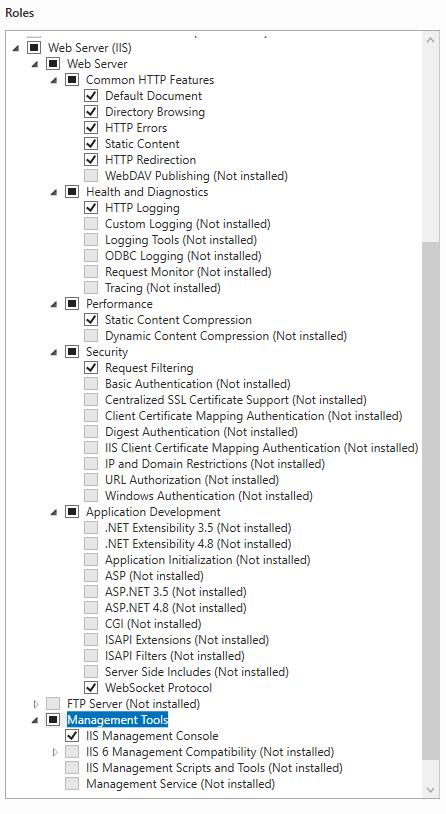The width and height of the screenshot is (446, 814).
Task: Toggle the IIS Management Console checkbox
Action: click(72, 736)
